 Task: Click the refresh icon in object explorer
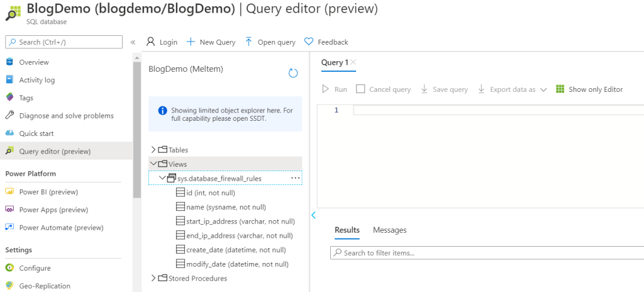pyautogui.click(x=292, y=73)
